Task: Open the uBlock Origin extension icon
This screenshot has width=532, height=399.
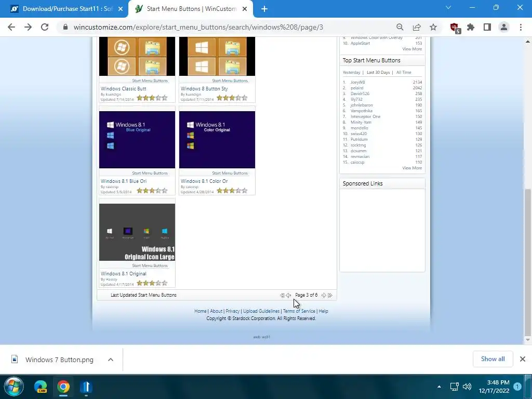Action: tap(455, 28)
